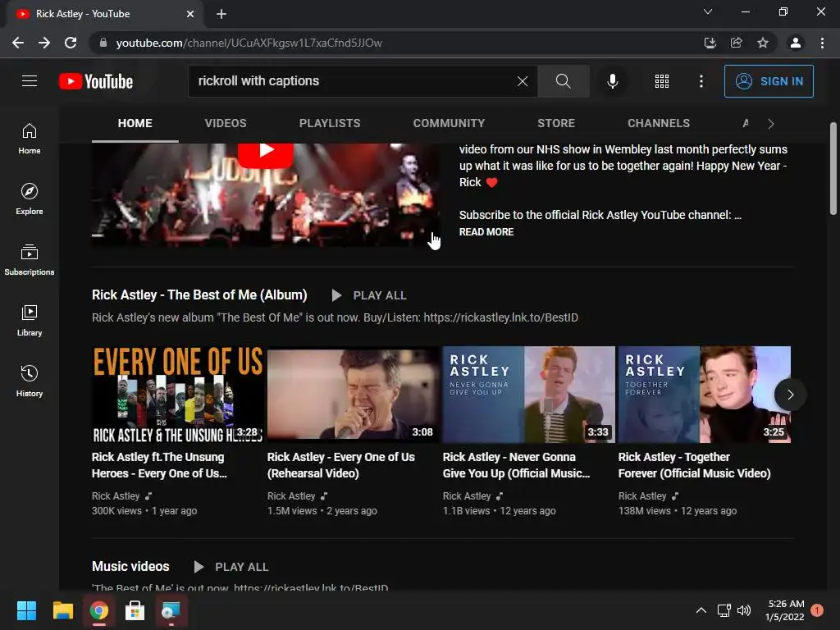Share this page via address bar icon
Screen dimensions: 840x630
coord(736,43)
